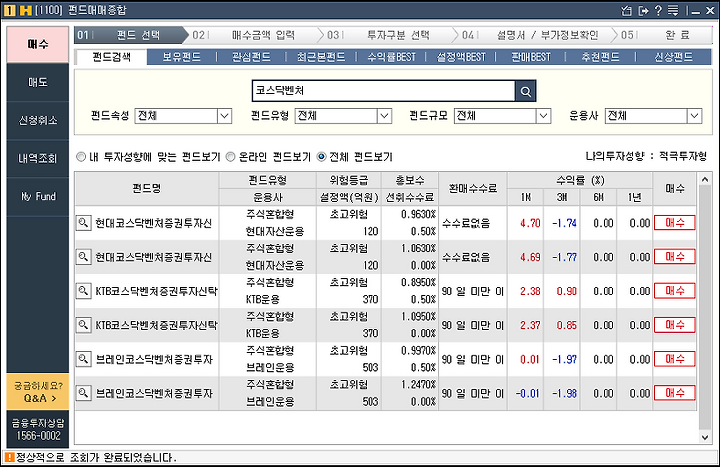Switch to 신상펀드 tab
This screenshot has height=467, width=720.
673,57
